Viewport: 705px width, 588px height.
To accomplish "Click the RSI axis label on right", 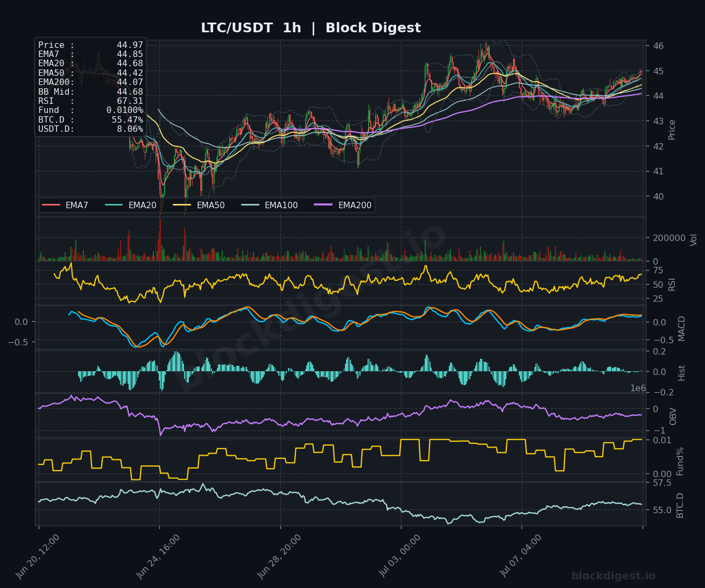I will point(672,284).
